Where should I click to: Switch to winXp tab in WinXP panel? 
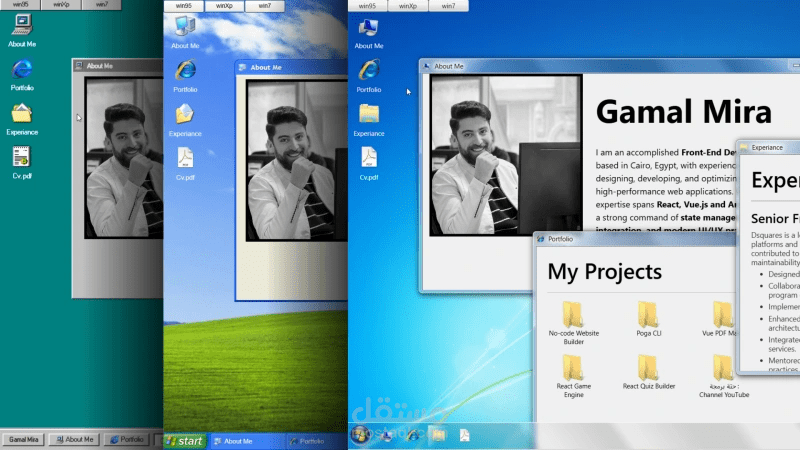point(224,6)
